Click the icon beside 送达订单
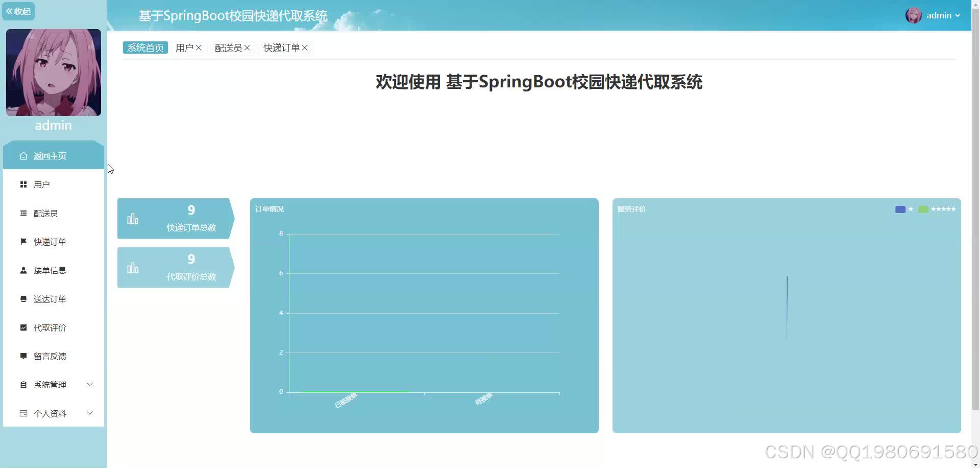This screenshot has height=468, width=980. (23, 299)
